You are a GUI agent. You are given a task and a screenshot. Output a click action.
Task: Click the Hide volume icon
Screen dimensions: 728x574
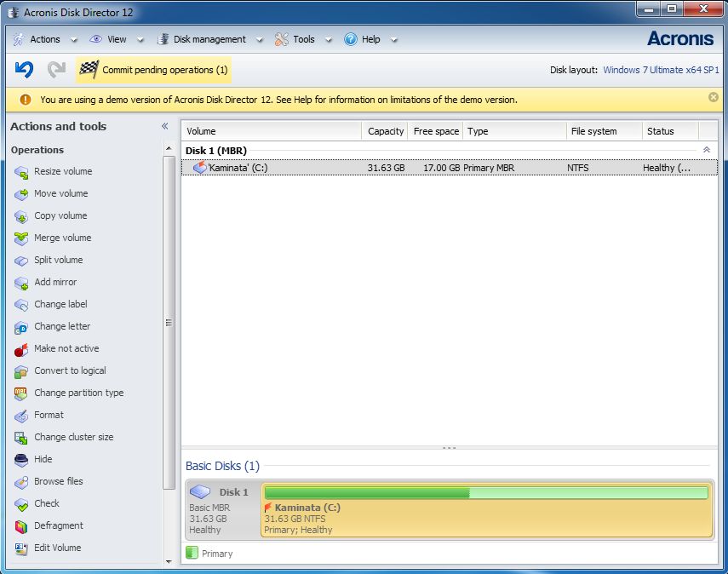click(x=21, y=460)
